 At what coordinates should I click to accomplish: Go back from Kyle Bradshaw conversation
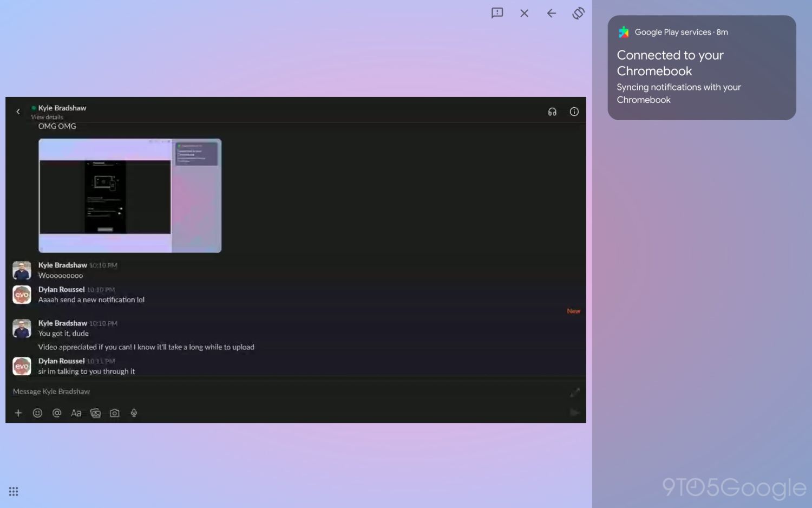tap(18, 112)
